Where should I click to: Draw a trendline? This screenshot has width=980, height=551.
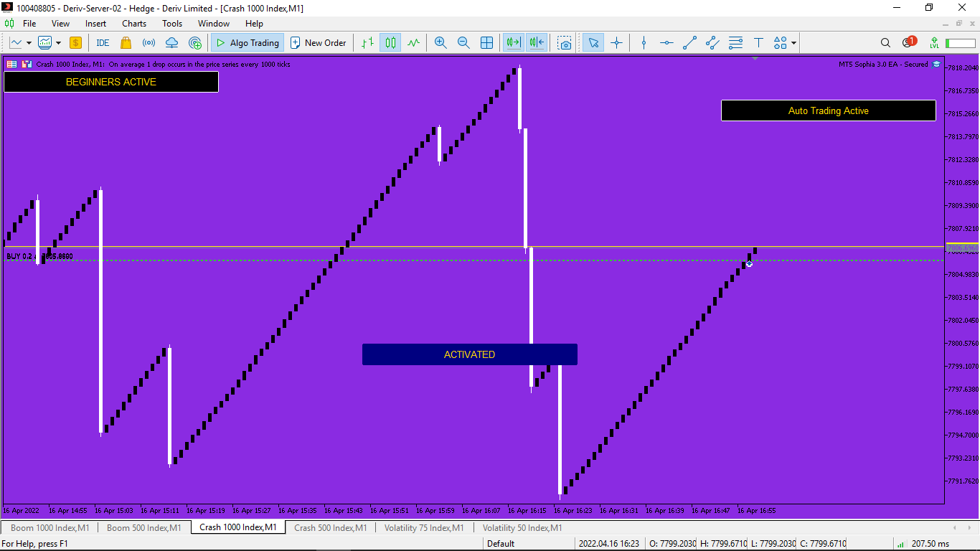(689, 43)
